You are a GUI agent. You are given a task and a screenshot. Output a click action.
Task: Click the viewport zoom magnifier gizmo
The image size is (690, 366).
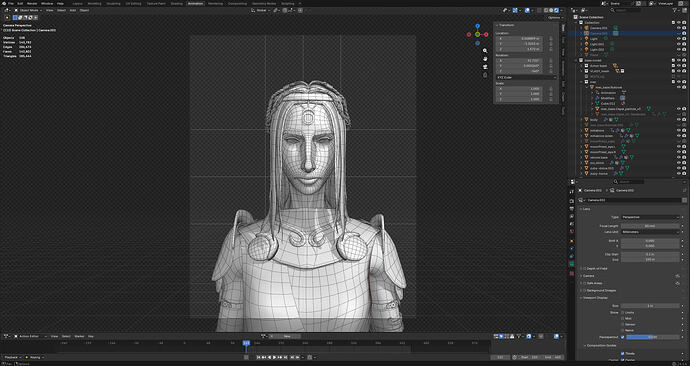[485, 51]
